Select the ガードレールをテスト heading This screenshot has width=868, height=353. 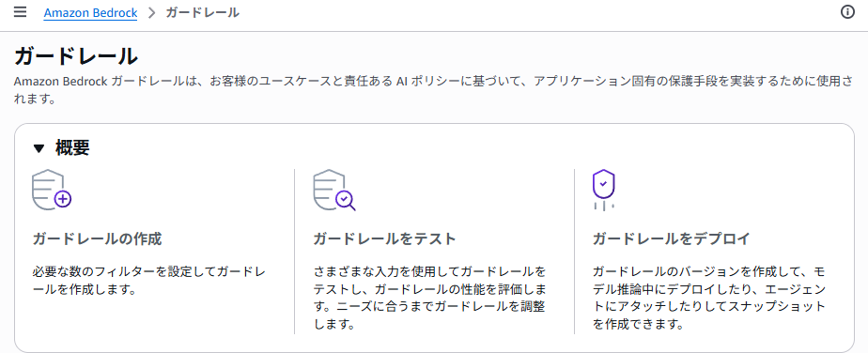pos(384,239)
